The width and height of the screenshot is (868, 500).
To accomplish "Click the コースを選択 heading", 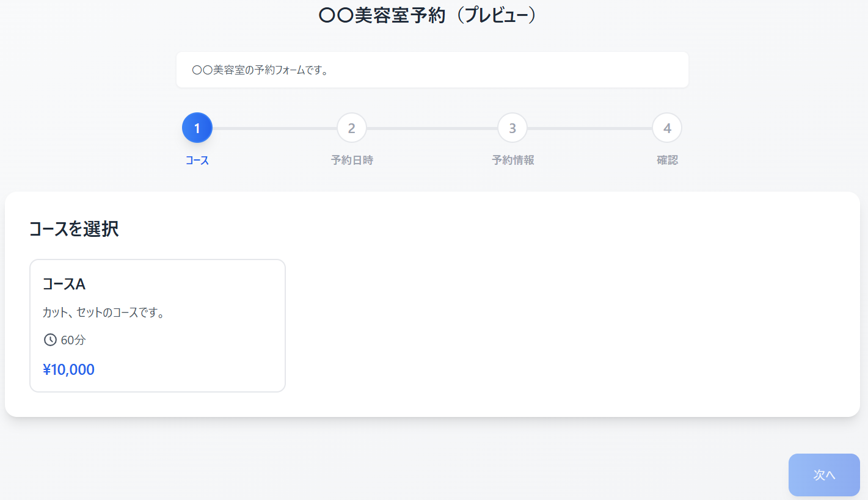I will pyautogui.click(x=74, y=229).
